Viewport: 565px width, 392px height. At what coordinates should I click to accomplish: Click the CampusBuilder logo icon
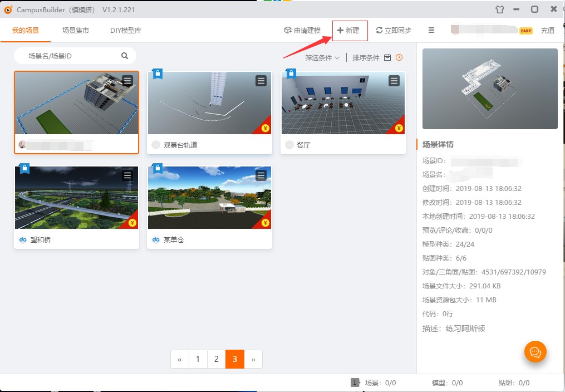8,9
